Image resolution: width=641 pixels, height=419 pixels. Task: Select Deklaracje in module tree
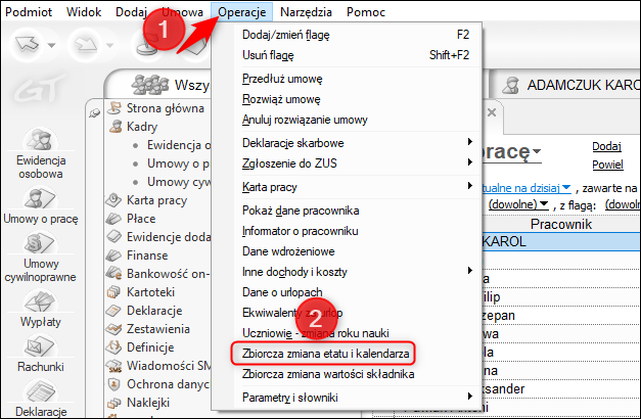pyautogui.click(x=144, y=310)
